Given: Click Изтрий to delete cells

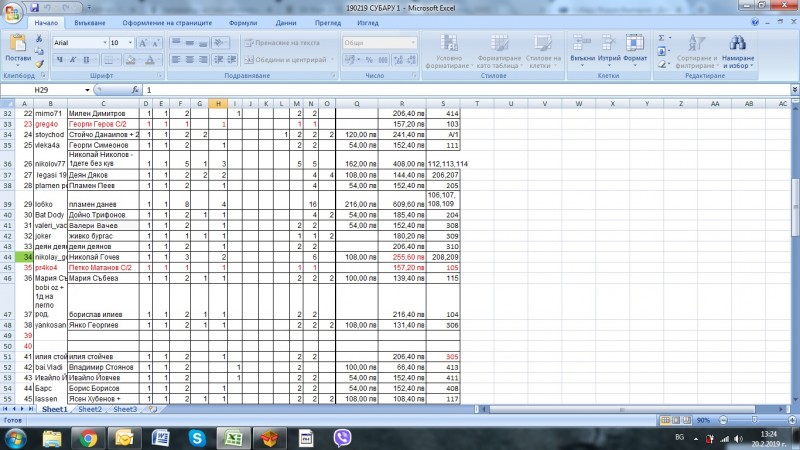Looking at the screenshot, I should tap(608, 52).
